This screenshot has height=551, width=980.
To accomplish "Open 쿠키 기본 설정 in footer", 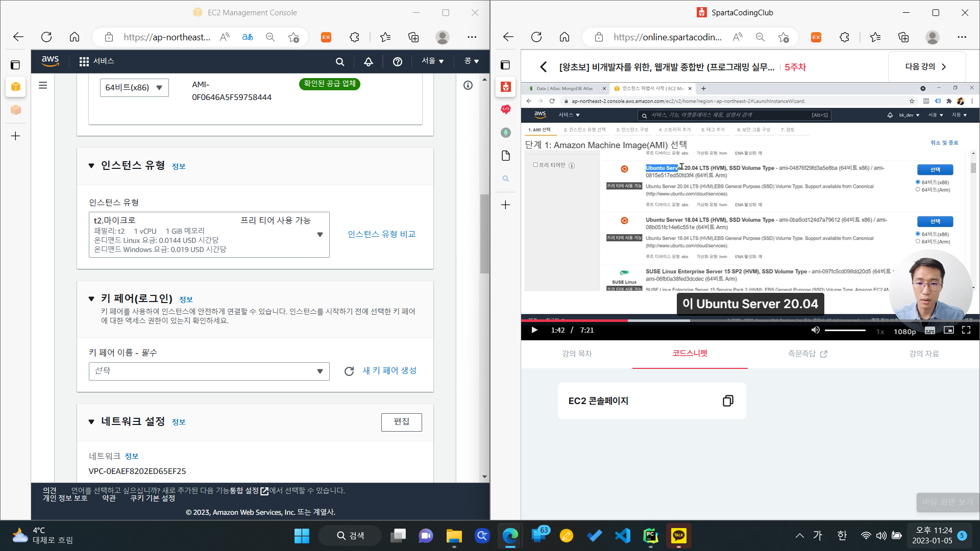I will [x=153, y=498].
